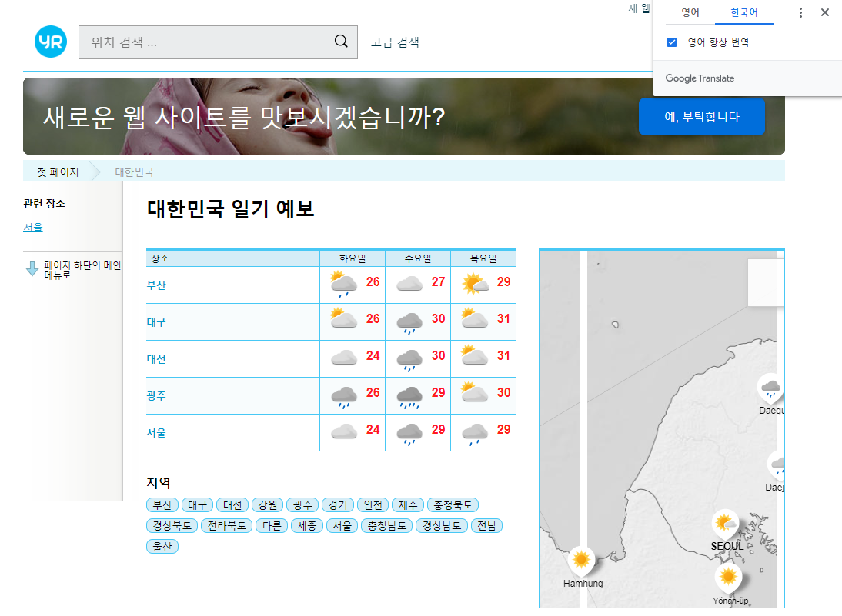Image resolution: width=842 pixels, height=616 pixels.
Task: Select 인천 region tag
Action: [373, 505]
